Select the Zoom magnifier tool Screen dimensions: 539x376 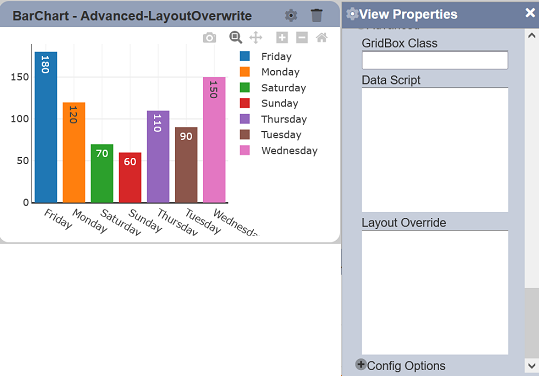pyautogui.click(x=235, y=37)
